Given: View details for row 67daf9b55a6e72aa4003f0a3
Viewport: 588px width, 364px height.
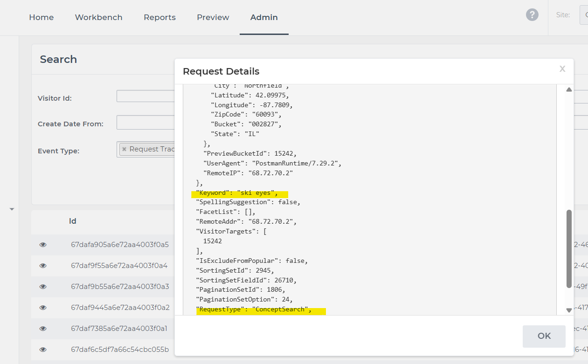Looking at the screenshot, I should [43, 287].
